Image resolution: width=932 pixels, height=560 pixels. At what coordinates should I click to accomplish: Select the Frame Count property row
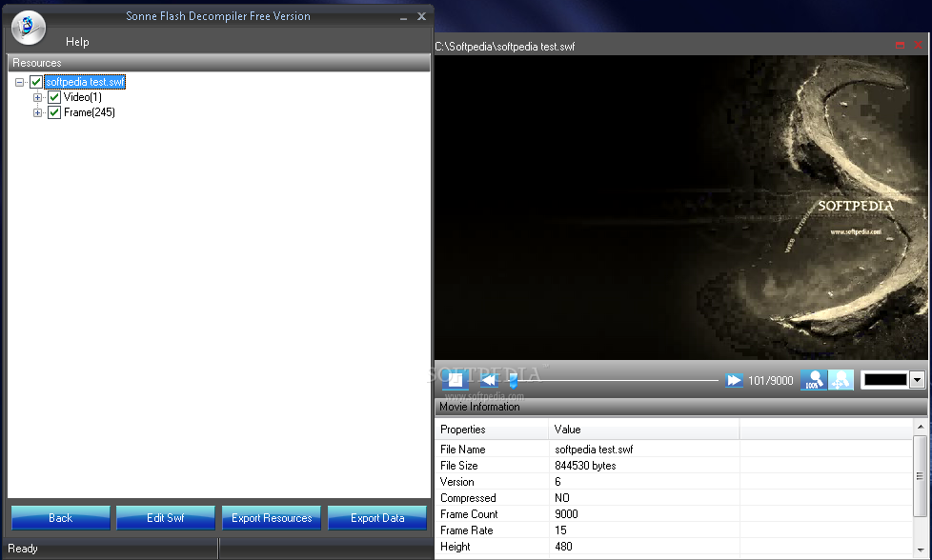point(674,513)
